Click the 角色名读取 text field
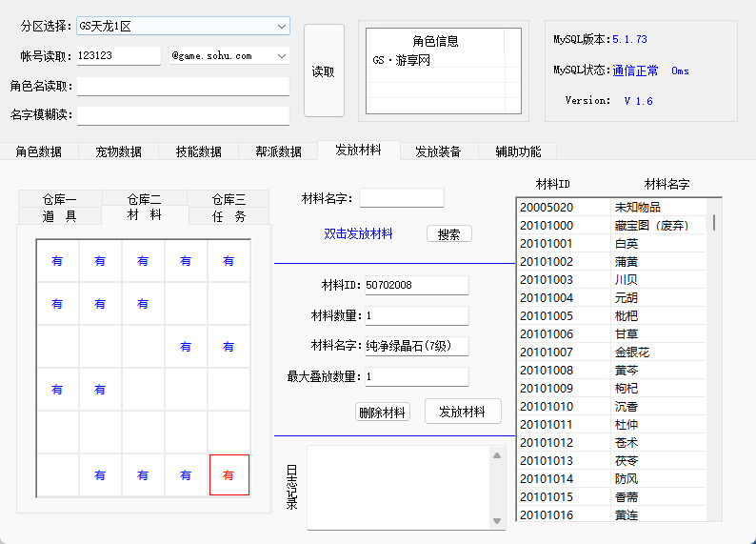The height and width of the screenshot is (544, 756). (183, 86)
